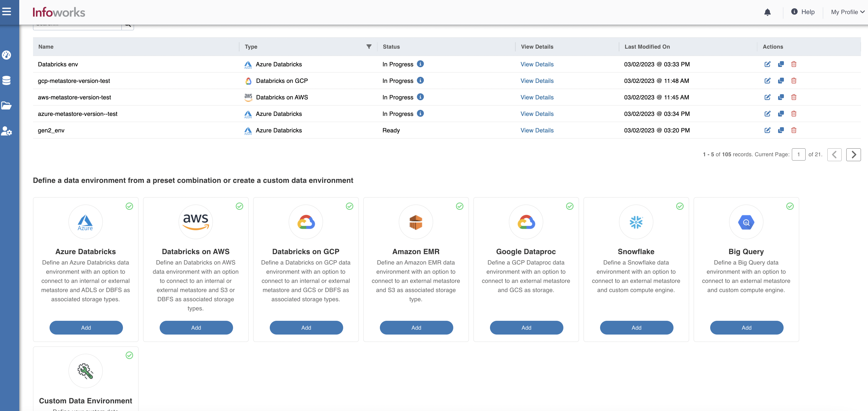Open the dashboard sidebar icon

pos(6,55)
